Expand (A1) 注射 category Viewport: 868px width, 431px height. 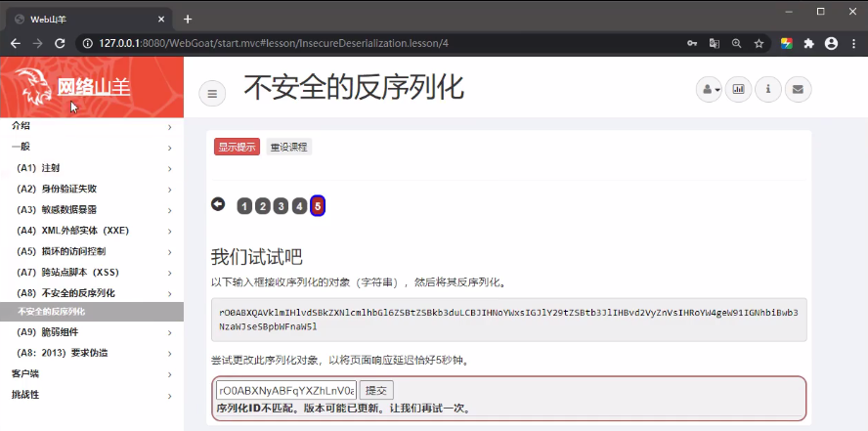click(92, 168)
